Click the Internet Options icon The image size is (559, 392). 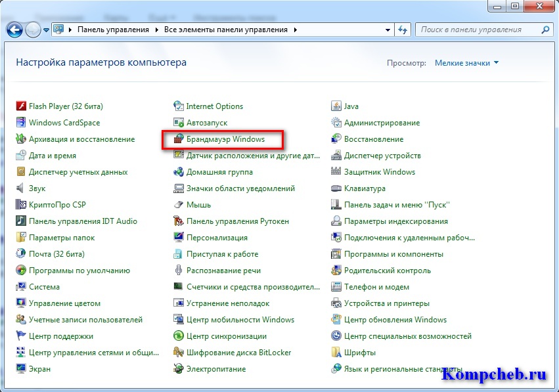point(178,106)
